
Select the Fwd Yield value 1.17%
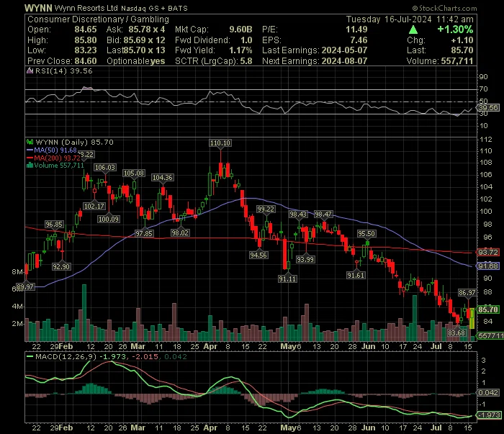pyautogui.click(x=240, y=50)
